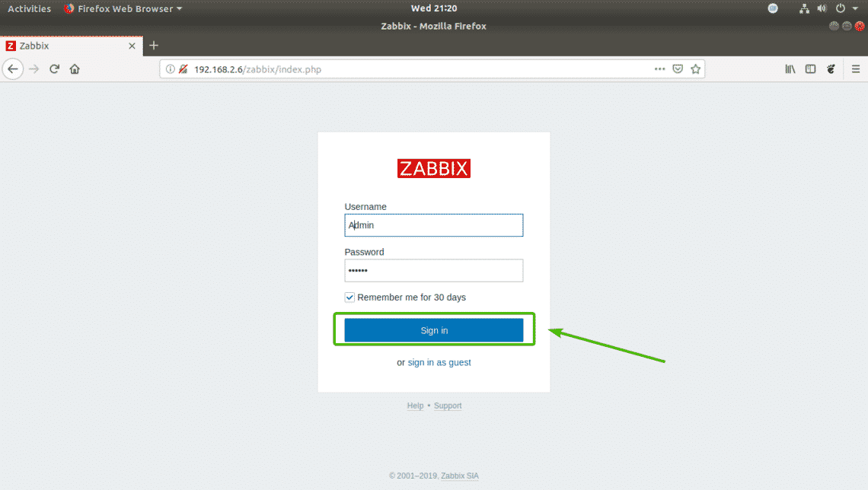Open the clock calendar Wed 21:20
The height and width of the screenshot is (490, 868).
pos(434,8)
